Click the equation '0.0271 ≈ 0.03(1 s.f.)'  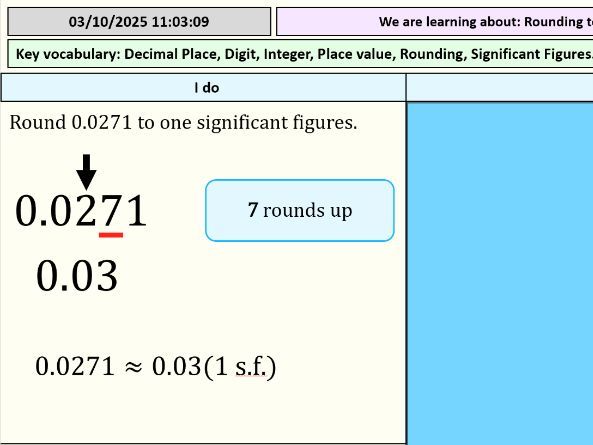coord(155,366)
